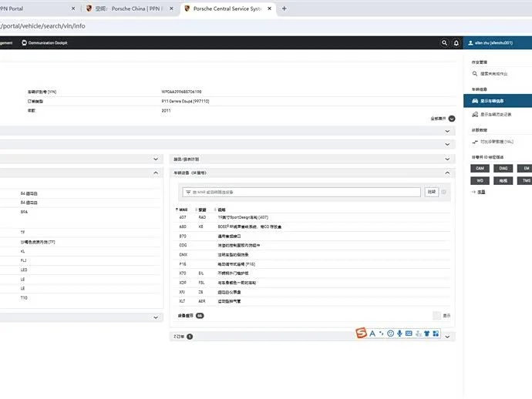532x399 pixels.
Task: Open the allen zhu user profile menu
Action: (x=497, y=42)
